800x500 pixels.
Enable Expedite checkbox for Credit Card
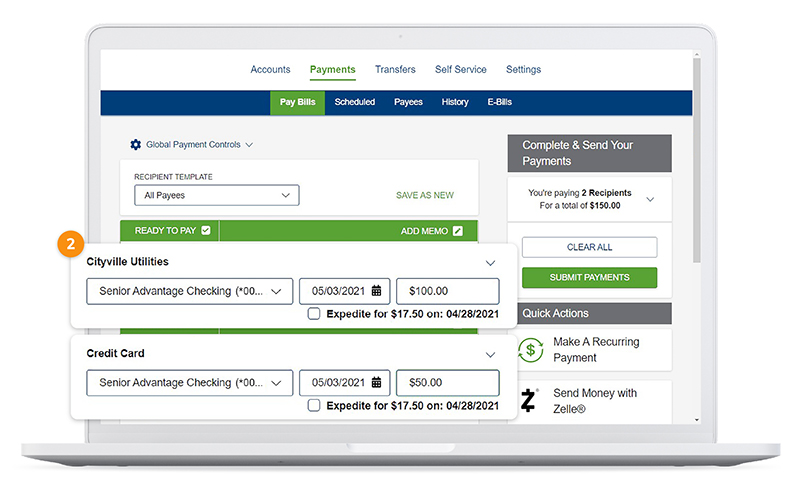click(314, 406)
